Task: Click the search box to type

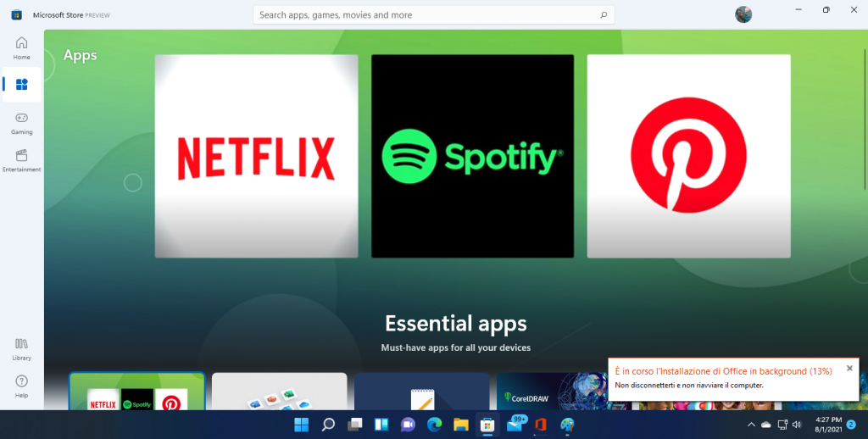Action: point(433,15)
